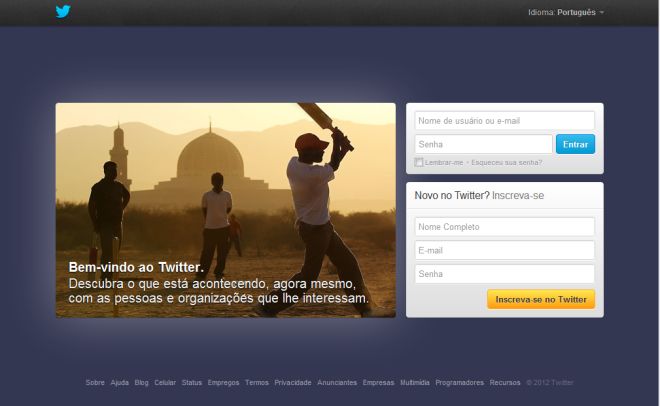Open the Anunciantes footer link
The width and height of the screenshot is (660, 406).
(x=337, y=382)
